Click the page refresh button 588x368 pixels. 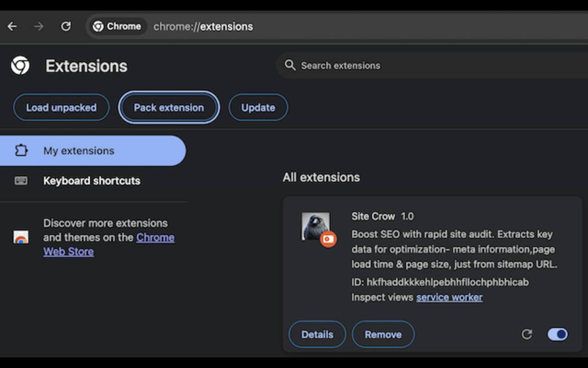click(66, 26)
